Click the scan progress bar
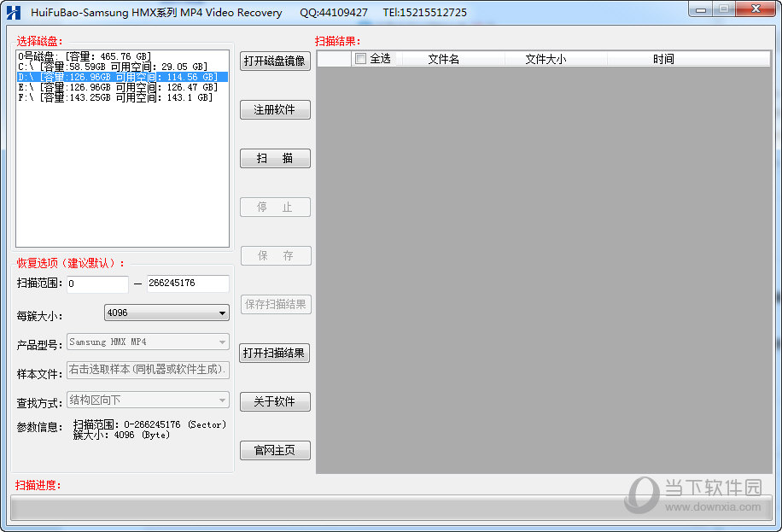This screenshot has width=782, height=532. coord(391,508)
